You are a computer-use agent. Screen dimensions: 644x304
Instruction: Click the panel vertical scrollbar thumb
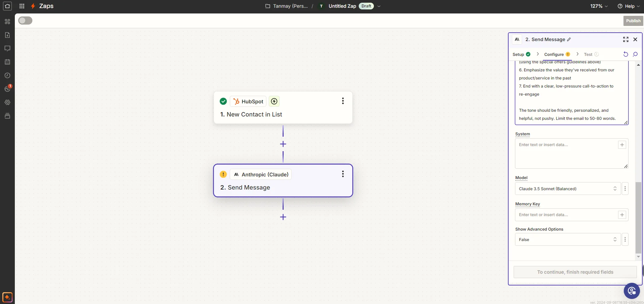pos(638,217)
